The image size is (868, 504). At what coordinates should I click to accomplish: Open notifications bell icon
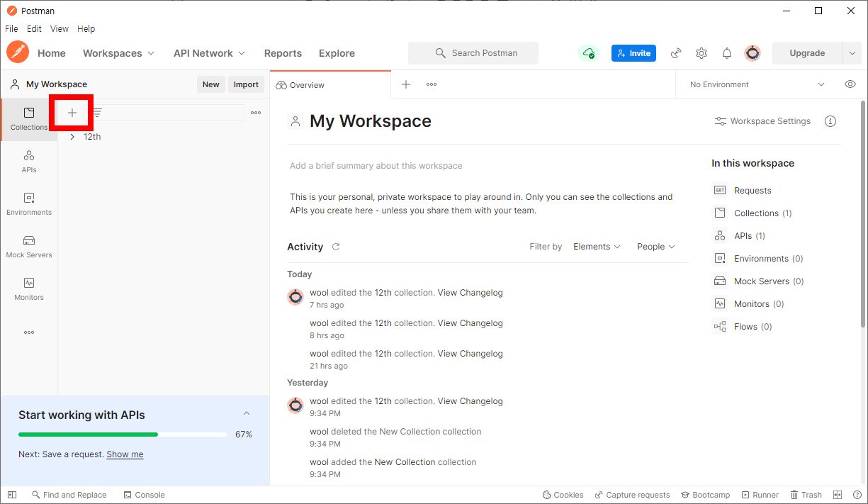click(x=727, y=53)
